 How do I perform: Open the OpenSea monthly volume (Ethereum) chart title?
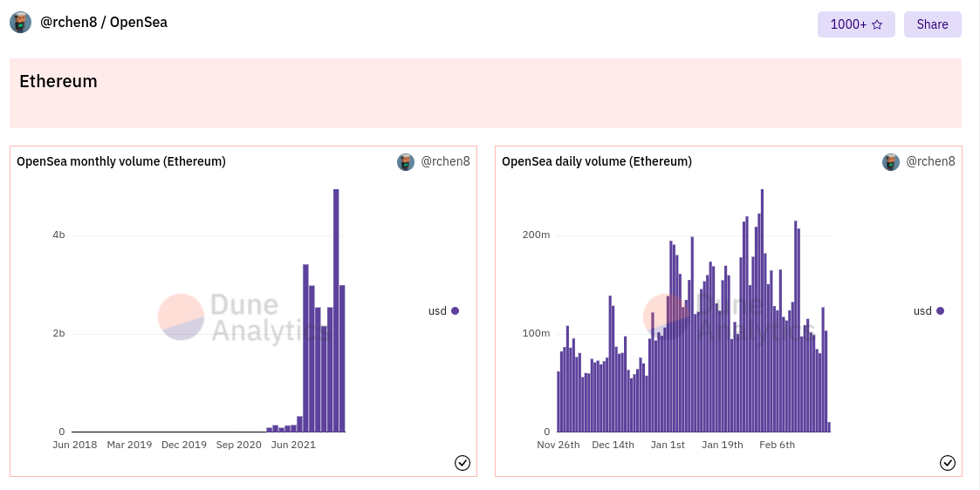click(121, 161)
